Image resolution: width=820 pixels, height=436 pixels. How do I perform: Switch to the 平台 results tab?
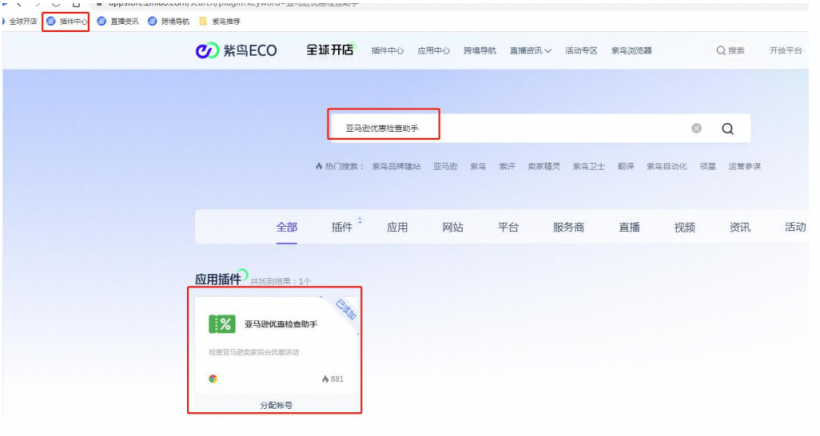click(x=508, y=227)
